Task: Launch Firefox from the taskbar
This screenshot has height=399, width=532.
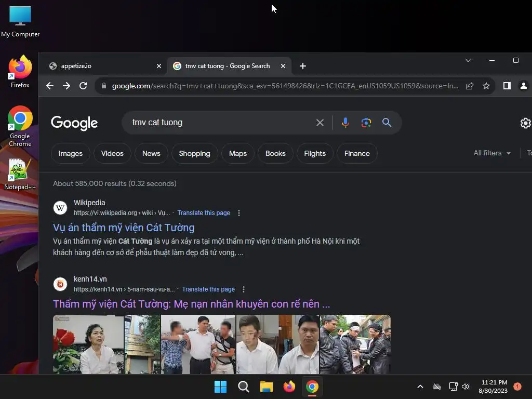Action: point(289,387)
